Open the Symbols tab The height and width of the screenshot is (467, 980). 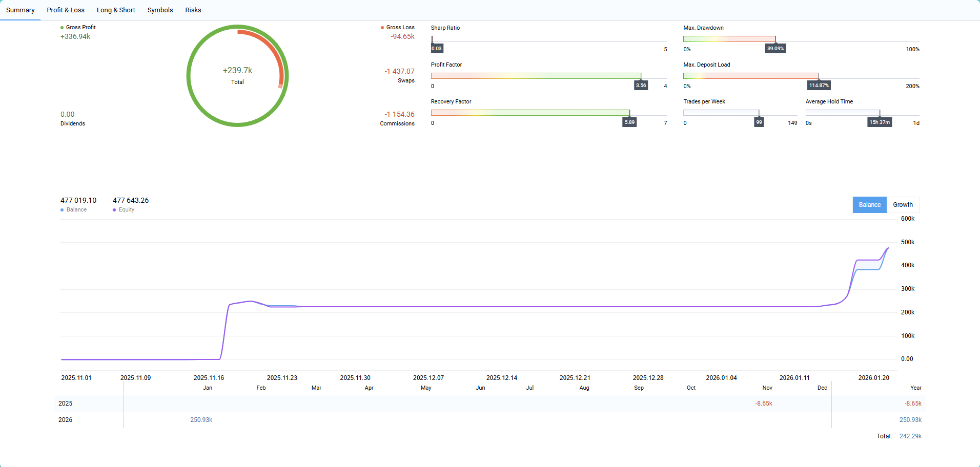[x=160, y=10]
